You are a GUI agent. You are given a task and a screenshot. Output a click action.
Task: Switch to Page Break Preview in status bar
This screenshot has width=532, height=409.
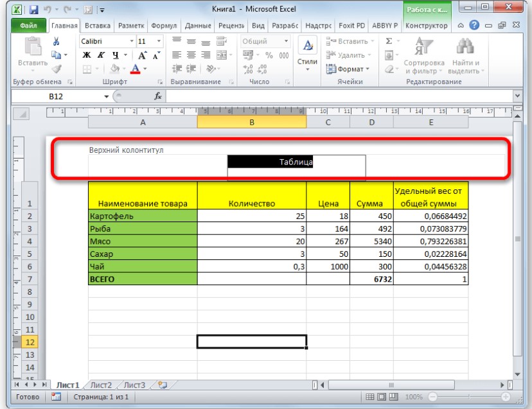click(397, 397)
